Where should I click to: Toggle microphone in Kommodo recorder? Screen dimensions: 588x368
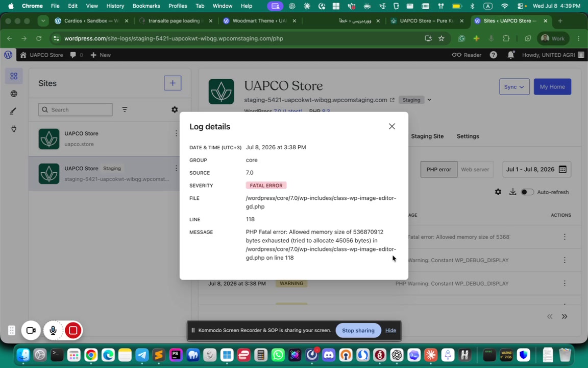click(53, 331)
